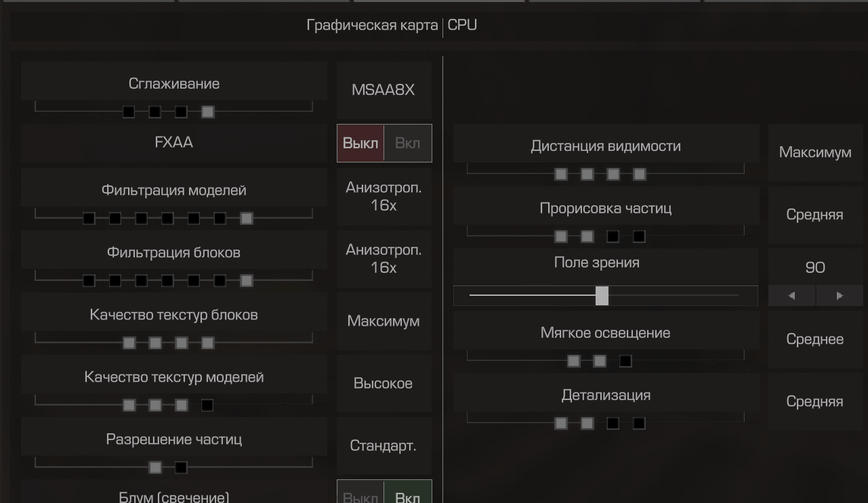Switch FXAA off via Выкл button
The image size is (868, 503).
[360, 144]
